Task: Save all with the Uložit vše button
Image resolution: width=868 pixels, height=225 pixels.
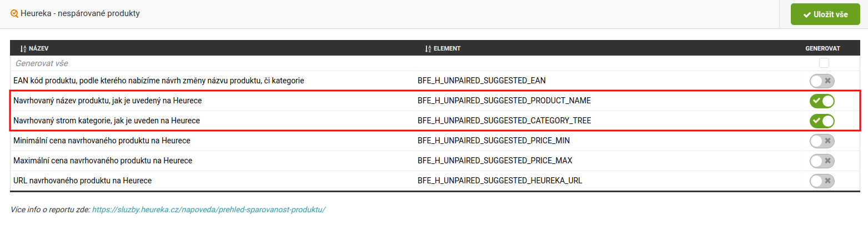Action: [825, 14]
